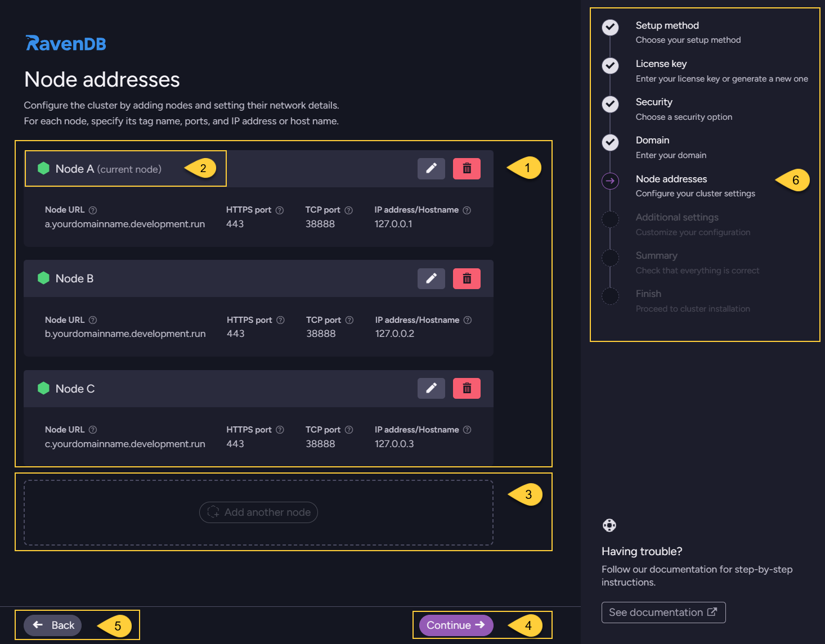Click the Having trouble lifesaver icon

coord(609,525)
